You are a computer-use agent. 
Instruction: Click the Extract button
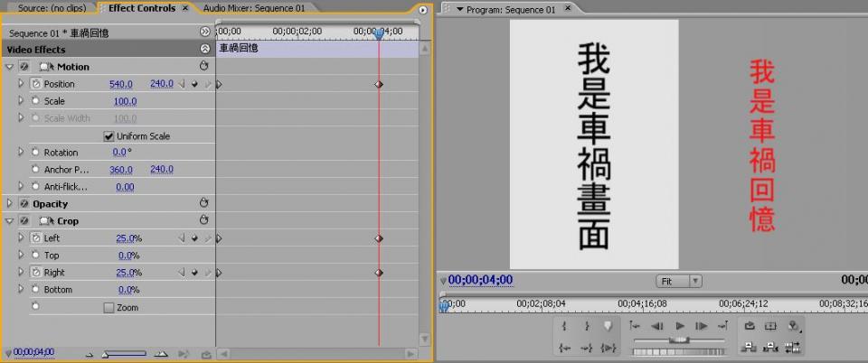(x=771, y=348)
